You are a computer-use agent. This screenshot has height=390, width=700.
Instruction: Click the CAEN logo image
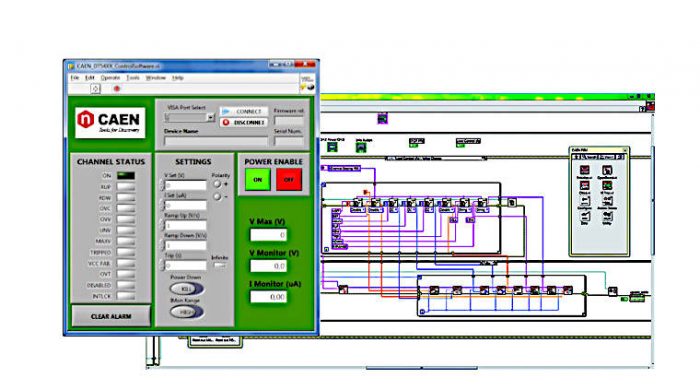(x=110, y=123)
